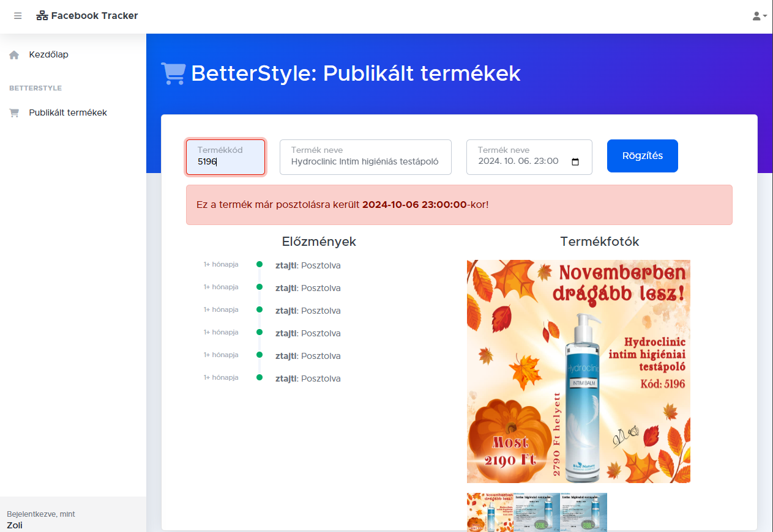Click the first green timeline dot

coord(260,264)
